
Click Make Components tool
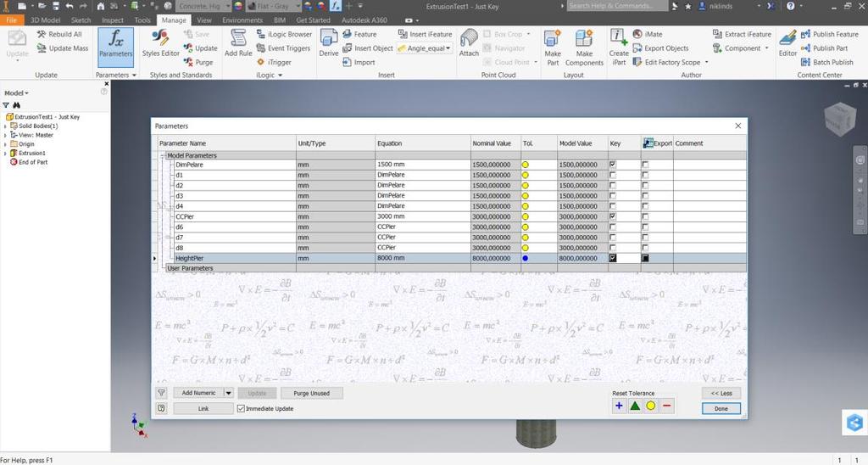584,48
